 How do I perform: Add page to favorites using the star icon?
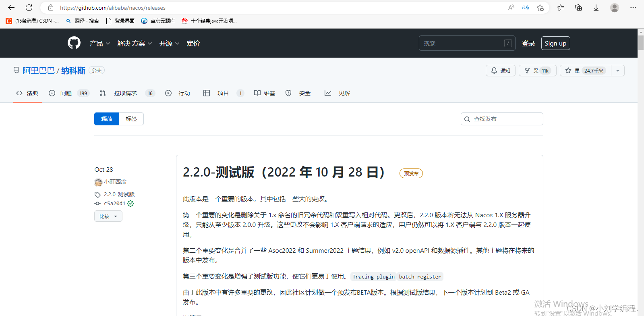540,8
